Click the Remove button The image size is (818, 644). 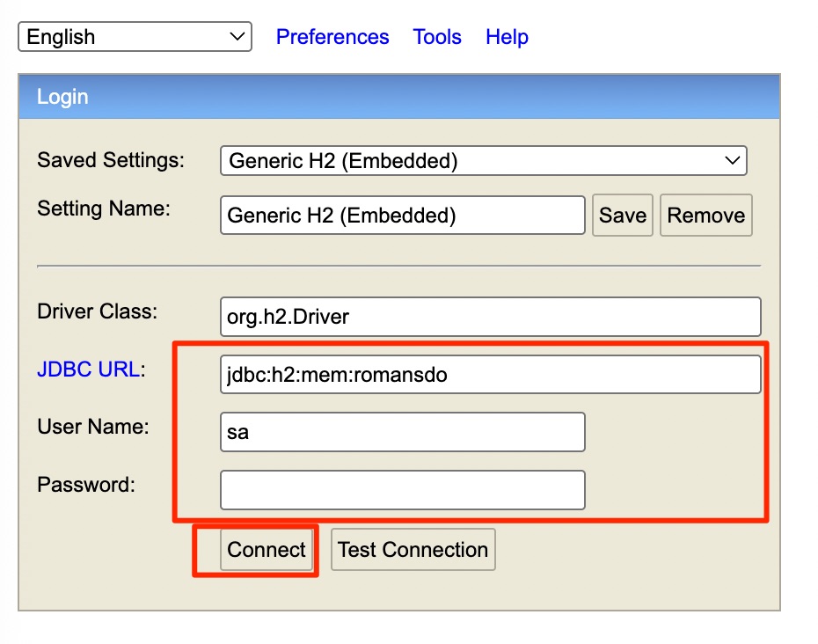[705, 216]
